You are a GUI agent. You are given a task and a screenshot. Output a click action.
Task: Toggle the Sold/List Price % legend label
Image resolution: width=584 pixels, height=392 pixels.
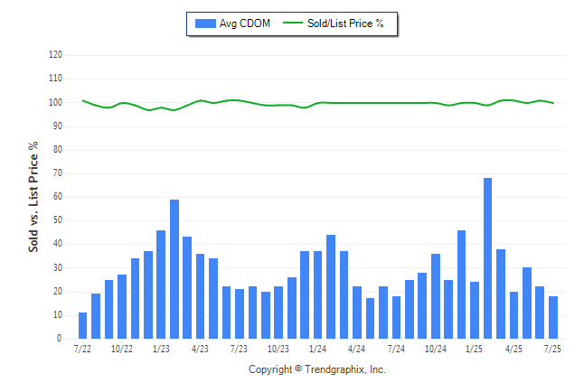pyautogui.click(x=345, y=23)
